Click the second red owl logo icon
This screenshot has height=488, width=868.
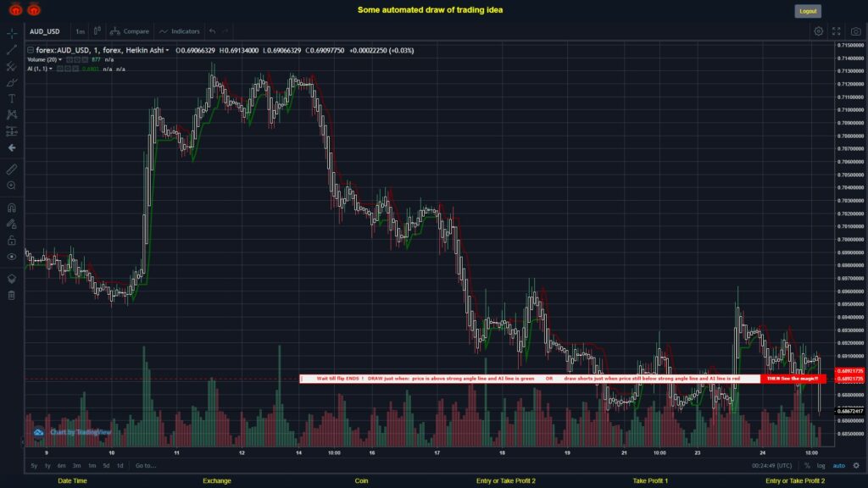[34, 9]
